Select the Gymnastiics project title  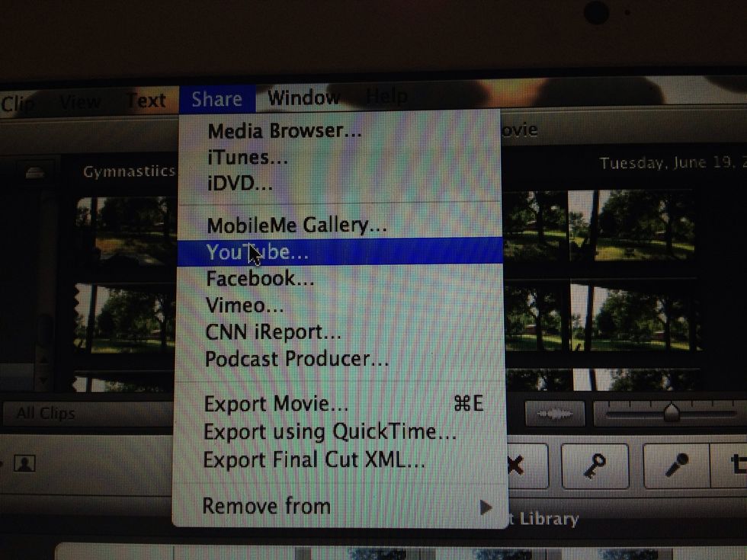129,171
